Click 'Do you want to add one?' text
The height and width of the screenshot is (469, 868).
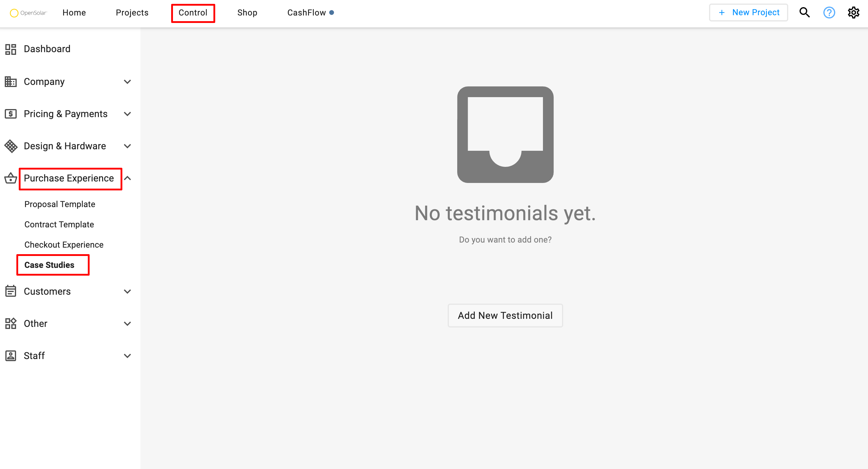point(505,240)
